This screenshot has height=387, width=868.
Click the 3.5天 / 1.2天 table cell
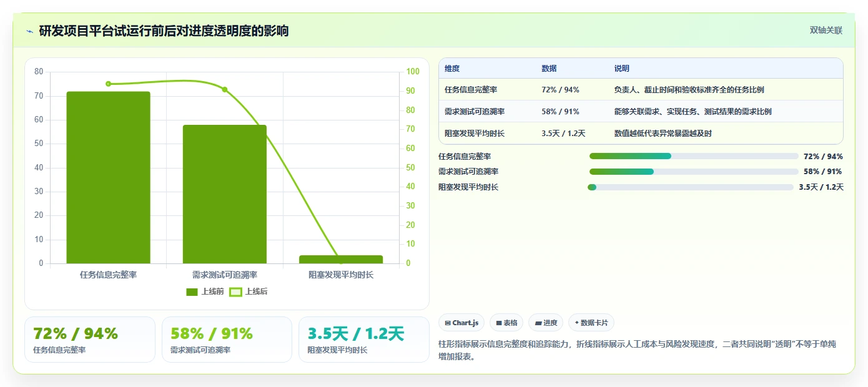point(563,134)
